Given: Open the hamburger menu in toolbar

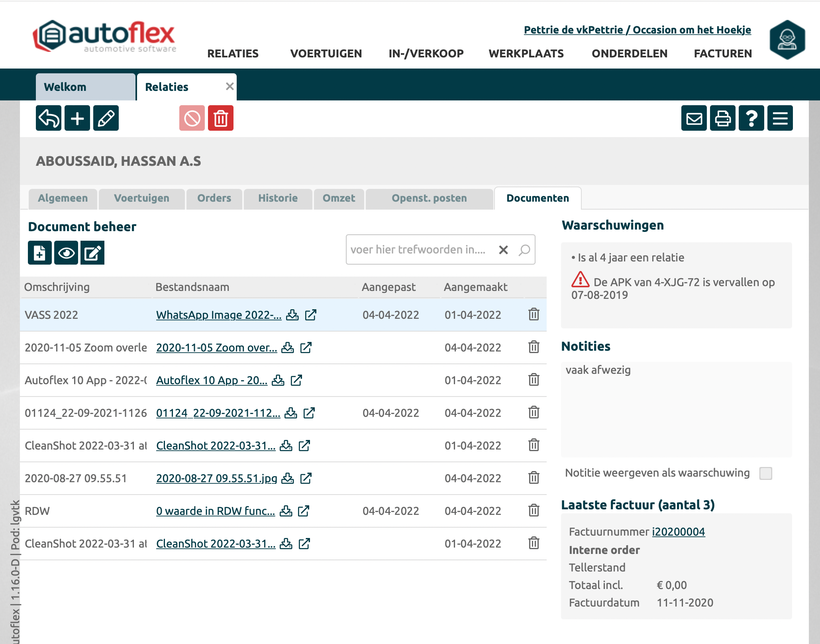Looking at the screenshot, I should pyautogui.click(x=780, y=118).
